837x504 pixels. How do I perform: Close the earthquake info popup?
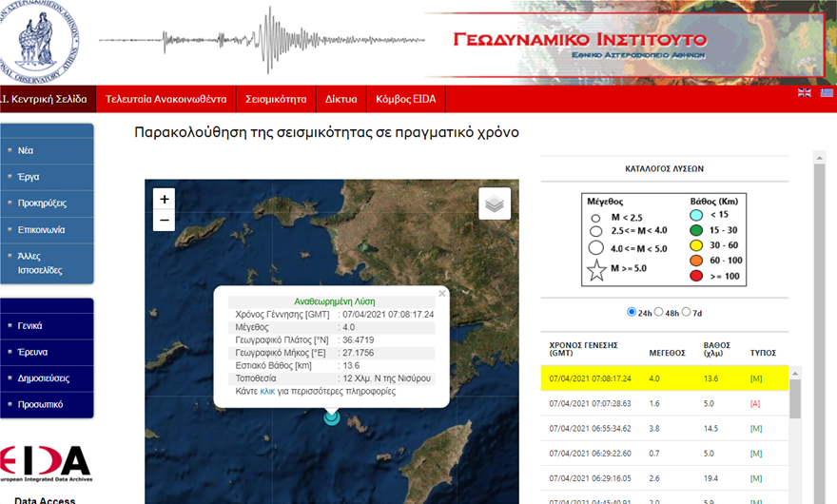(x=441, y=294)
